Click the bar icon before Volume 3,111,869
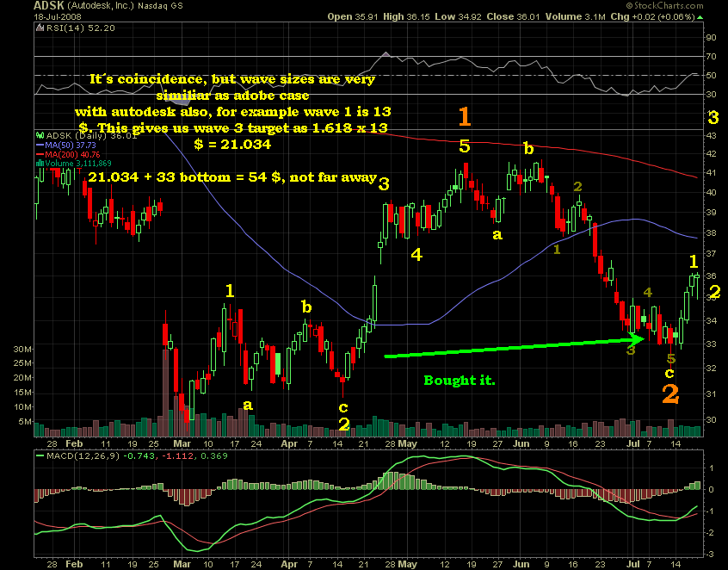The width and height of the screenshot is (728, 570). 40,164
